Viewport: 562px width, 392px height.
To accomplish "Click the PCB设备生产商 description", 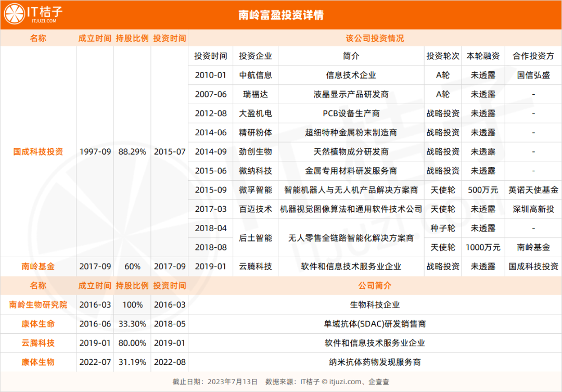I will (351, 113).
